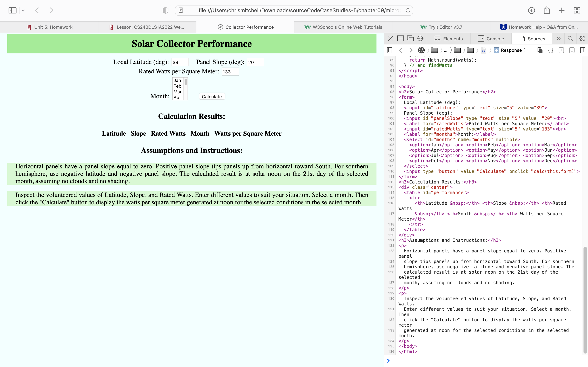Show Safari downloads icon
The height and width of the screenshot is (367, 588).
click(531, 10)
